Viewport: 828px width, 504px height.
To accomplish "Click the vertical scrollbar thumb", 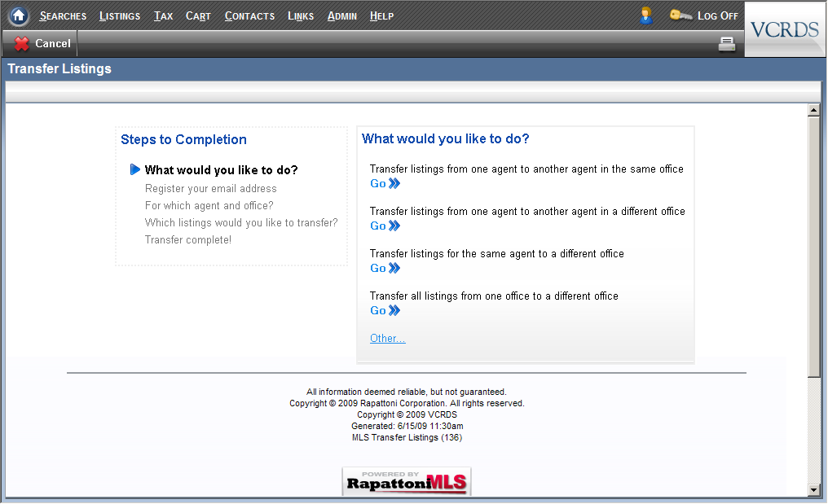I will pyautogui.click(x=814, y=247).
